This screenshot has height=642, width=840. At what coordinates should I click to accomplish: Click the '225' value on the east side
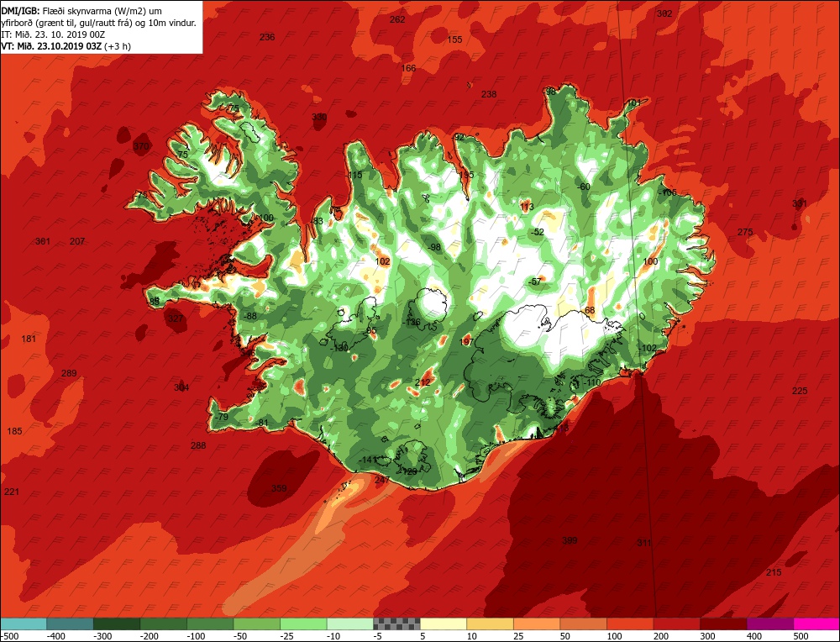click(800, 391)
